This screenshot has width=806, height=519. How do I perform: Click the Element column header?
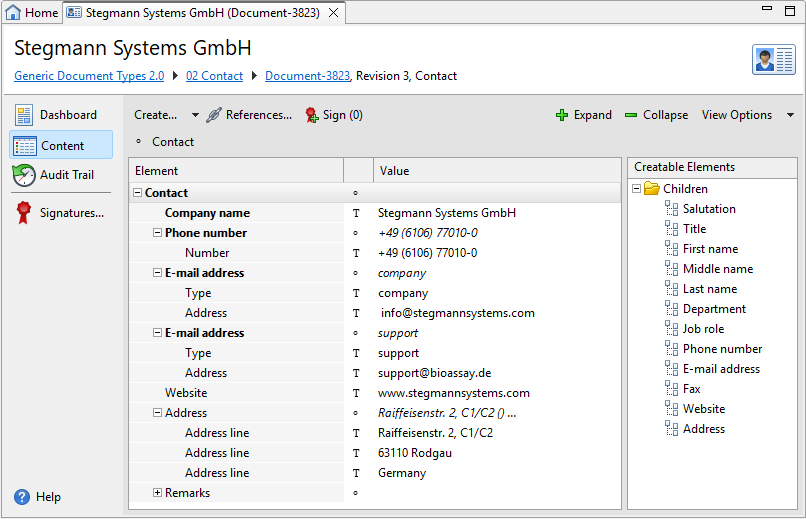pyautogui.click(x=236, y=171)
